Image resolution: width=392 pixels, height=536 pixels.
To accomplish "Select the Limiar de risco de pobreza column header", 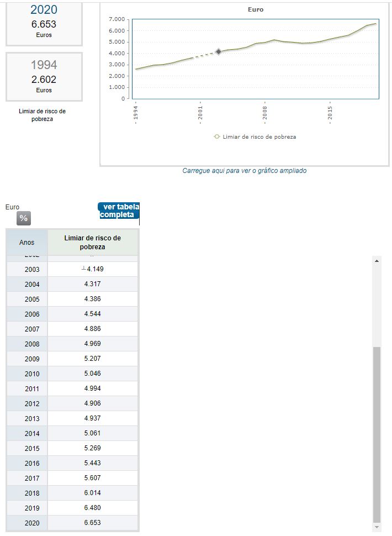I will pos(93,243).
